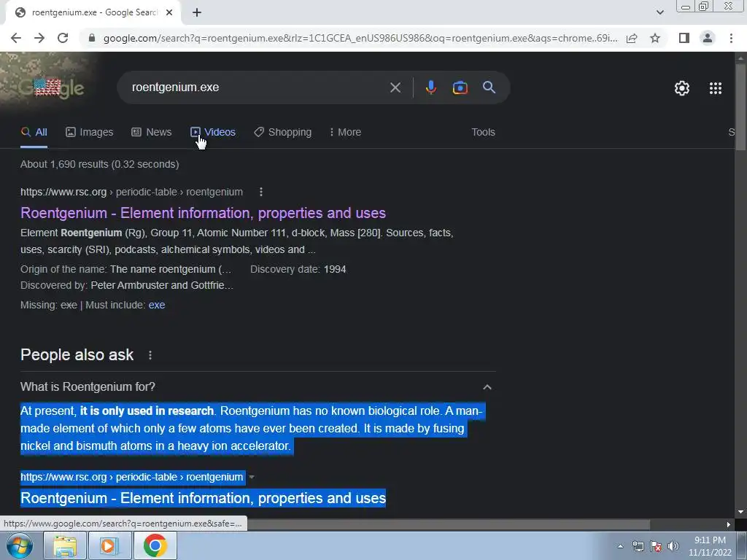Click 'About 1,690 results' text
The image size is (747, 560).
(x=99, y=164)
